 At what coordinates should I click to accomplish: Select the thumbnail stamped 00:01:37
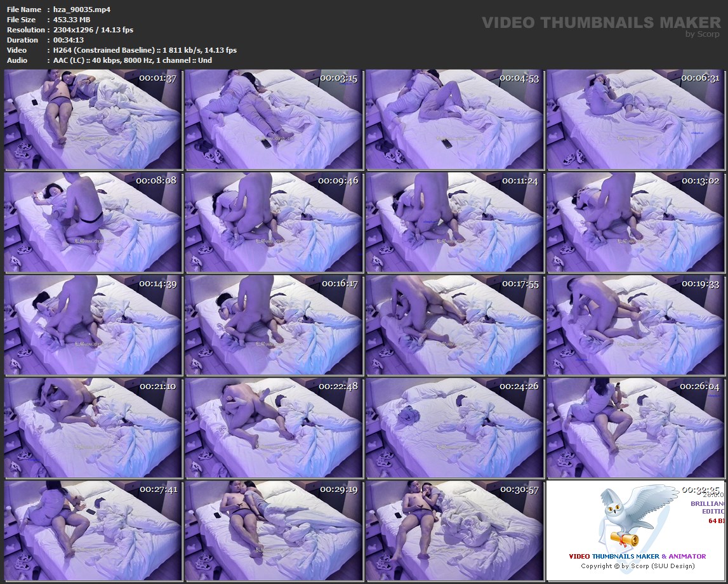click(93, 119)
